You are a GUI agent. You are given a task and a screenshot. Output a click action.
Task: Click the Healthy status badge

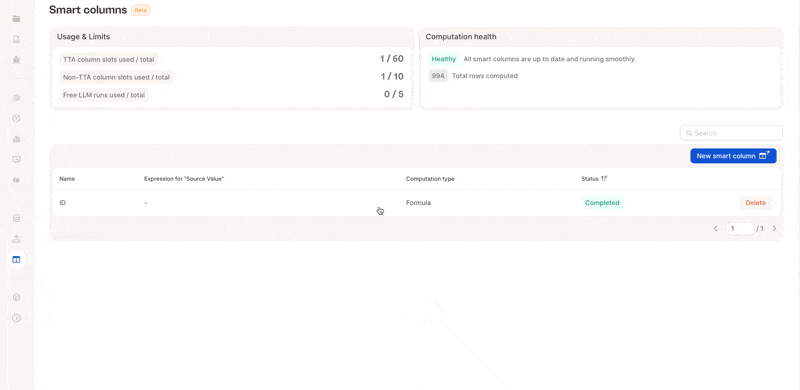[x=443, y=59]
